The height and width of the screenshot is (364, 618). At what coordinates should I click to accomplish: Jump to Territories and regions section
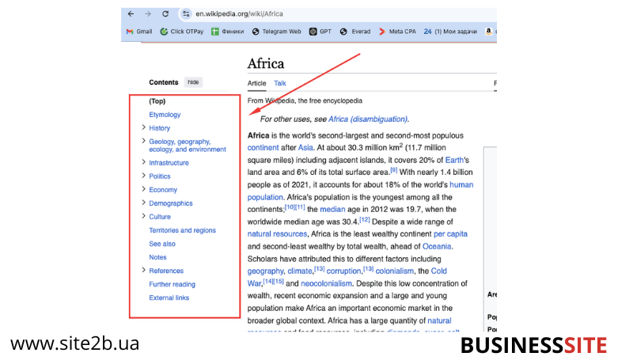tap(183, 230)
